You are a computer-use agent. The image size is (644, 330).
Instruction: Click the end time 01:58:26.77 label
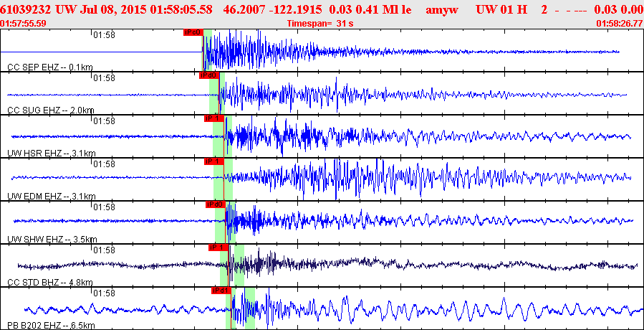(x=620, y=24)
